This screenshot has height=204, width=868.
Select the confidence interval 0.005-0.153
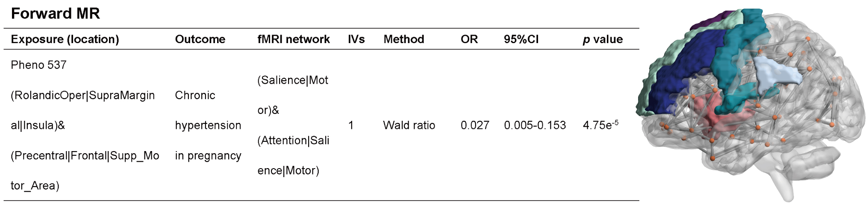coord(535,125)
